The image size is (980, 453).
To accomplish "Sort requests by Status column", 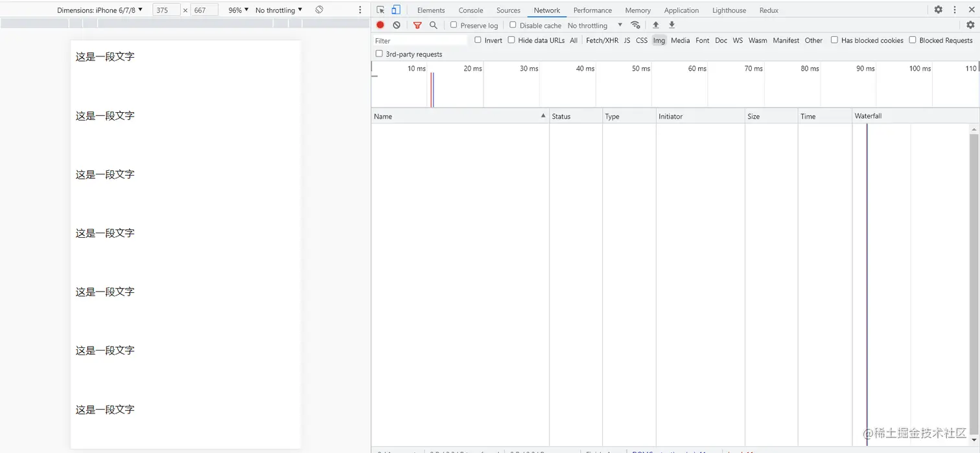I will (576, 116).
